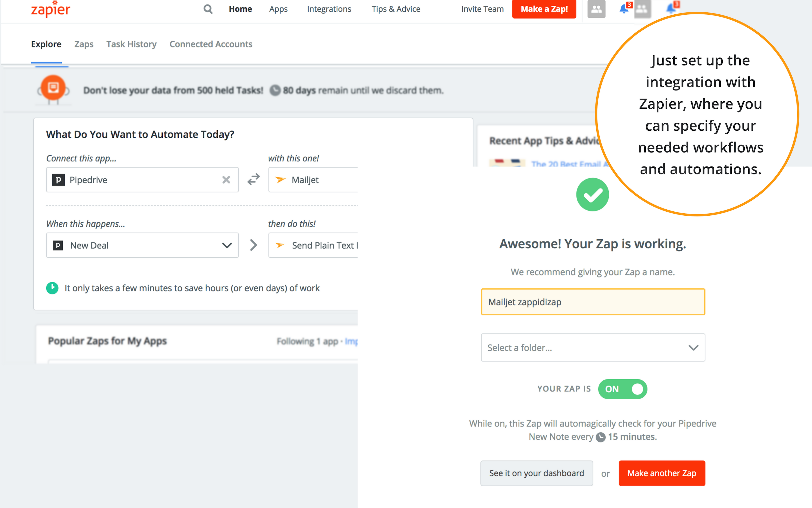Click the Mailjet logo in the with this one! field

(x=281, y=180)
